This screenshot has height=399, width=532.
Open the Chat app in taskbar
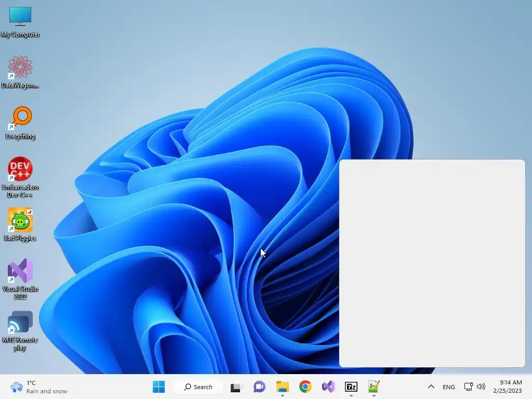pyautogui.click(x=259, y=387)
